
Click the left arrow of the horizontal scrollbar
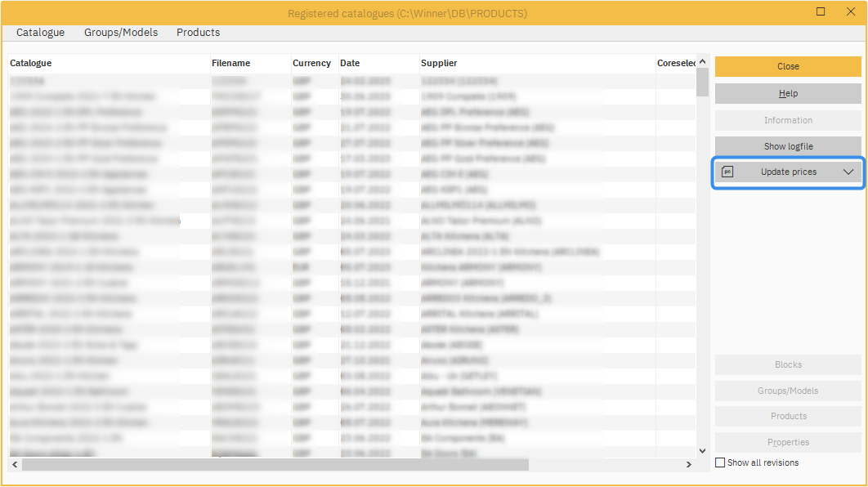click(14, 464)
